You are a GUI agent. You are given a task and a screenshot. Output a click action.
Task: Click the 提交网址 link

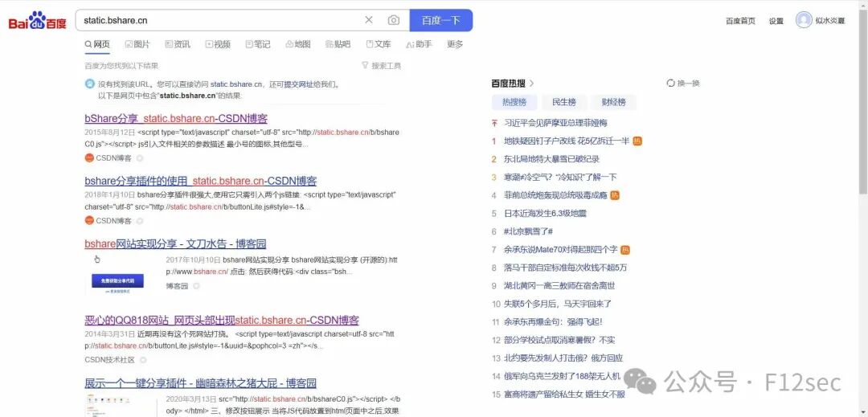click(298, 84)
